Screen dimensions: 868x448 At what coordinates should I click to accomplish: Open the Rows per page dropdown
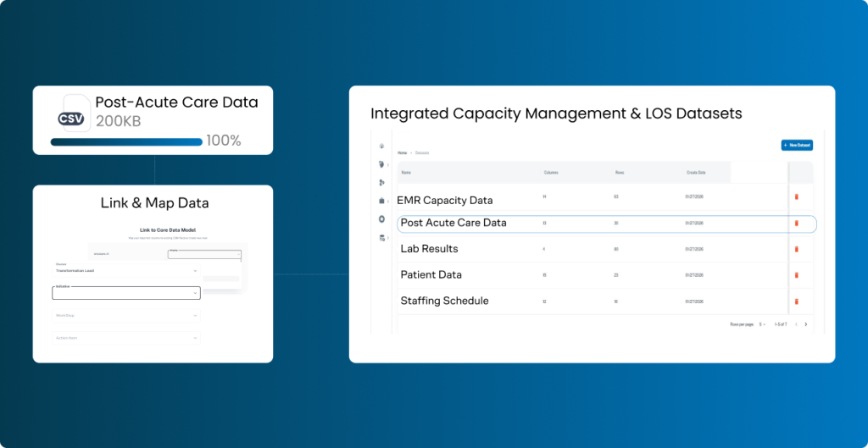(763, 324)
